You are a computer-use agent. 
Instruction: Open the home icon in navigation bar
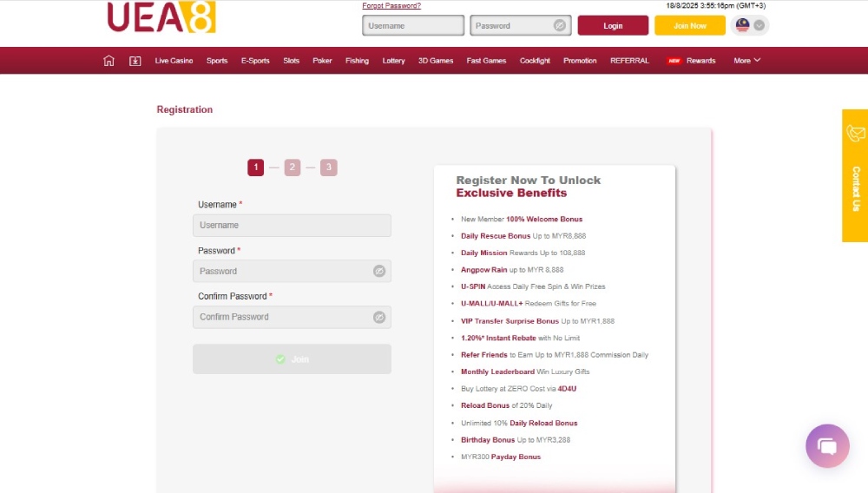click(x=108, y=61)
